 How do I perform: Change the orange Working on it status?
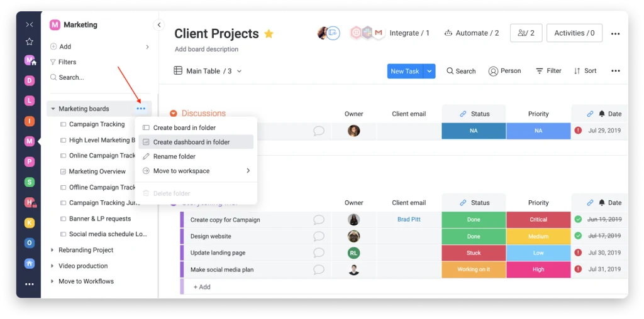[474, 269]
